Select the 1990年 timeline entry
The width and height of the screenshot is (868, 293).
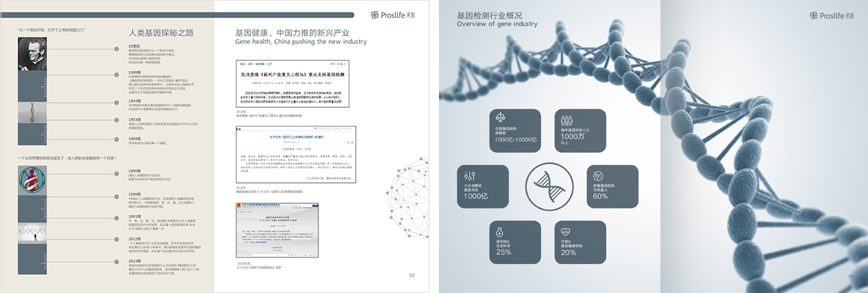[x=136, y=170]
